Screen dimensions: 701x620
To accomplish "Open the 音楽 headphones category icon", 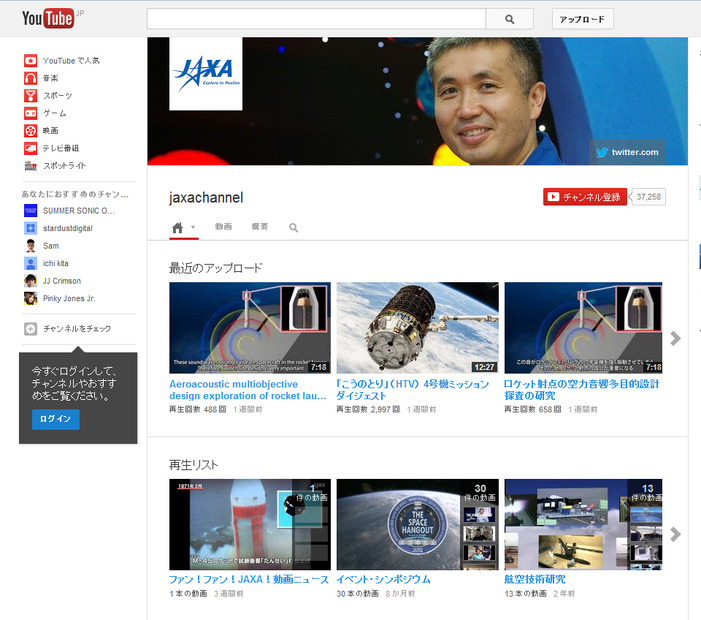I will (30, 78).
